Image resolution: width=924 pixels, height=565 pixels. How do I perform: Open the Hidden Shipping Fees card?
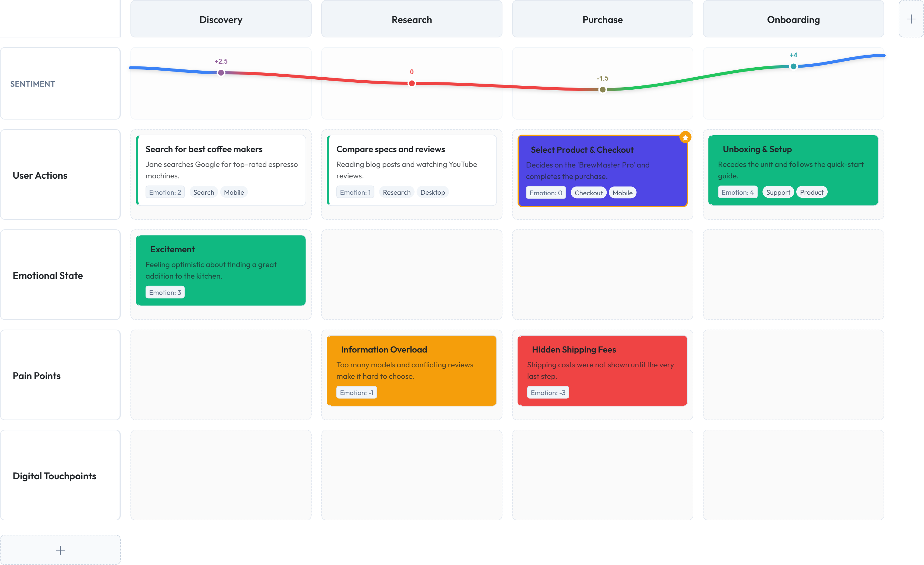(602, 370)
